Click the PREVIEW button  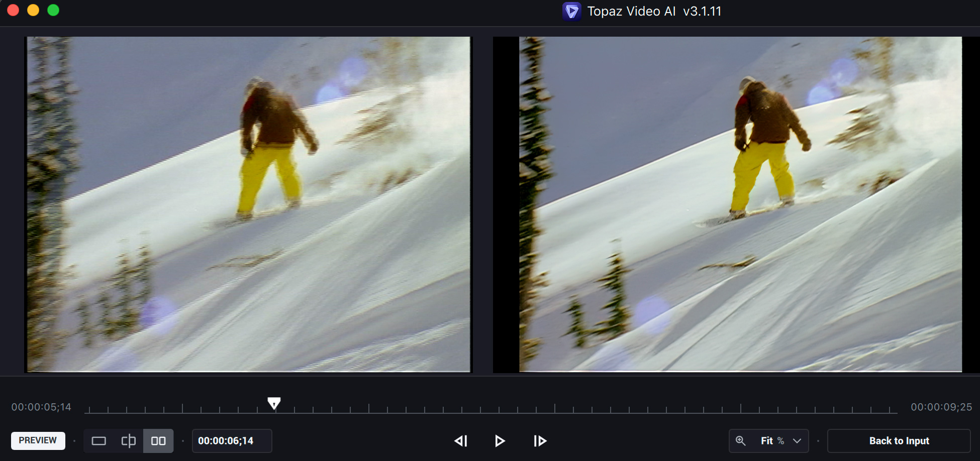(x=38, y=440)
